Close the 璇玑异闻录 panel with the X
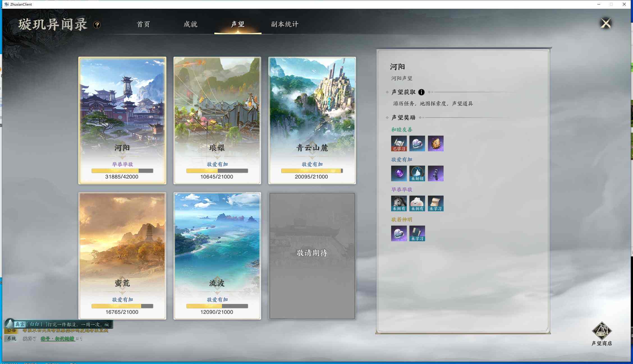 (606, 23)
